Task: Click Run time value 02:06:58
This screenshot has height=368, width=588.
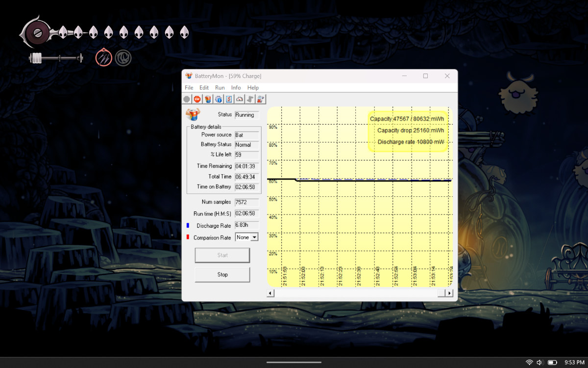Action: click(x=247, y=214)
